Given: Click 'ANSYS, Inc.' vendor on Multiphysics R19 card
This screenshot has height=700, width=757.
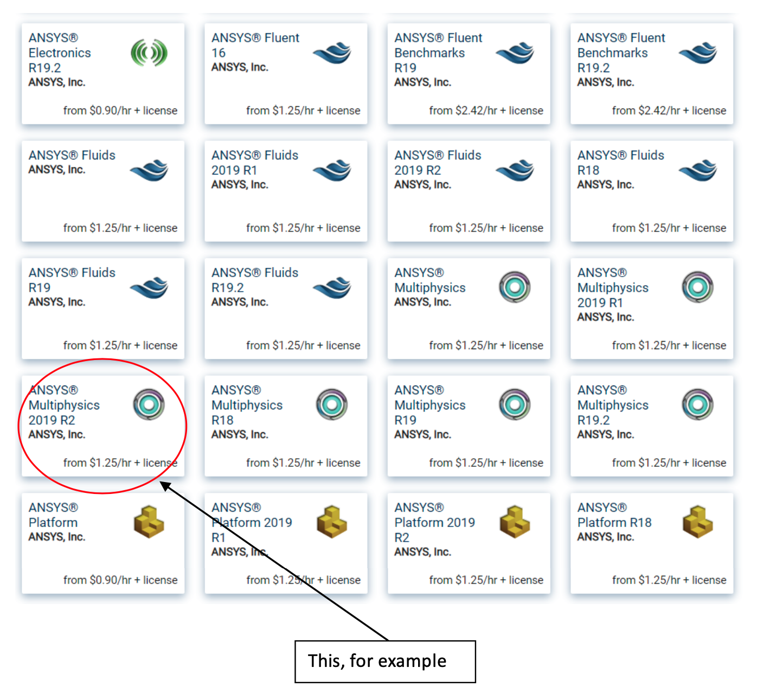Looking at the screenshot, I should pyautogui.click(x=423, y=435).
